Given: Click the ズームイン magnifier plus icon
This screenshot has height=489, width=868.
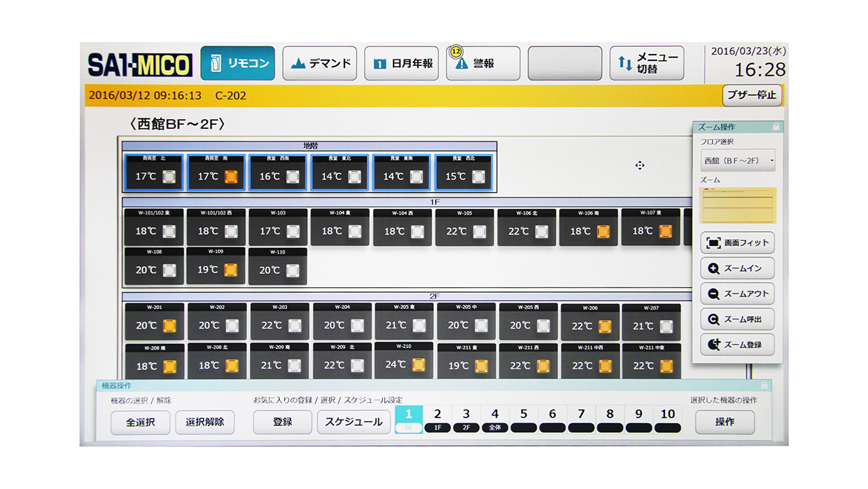Looking at the screenshot, I should [713, 268].
